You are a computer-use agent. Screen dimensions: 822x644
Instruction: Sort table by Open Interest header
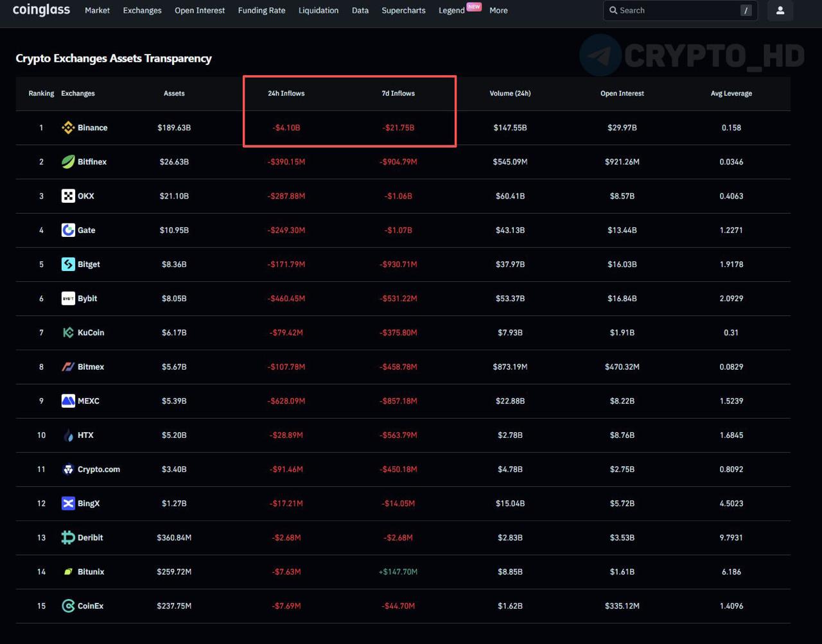pos(622,93)
